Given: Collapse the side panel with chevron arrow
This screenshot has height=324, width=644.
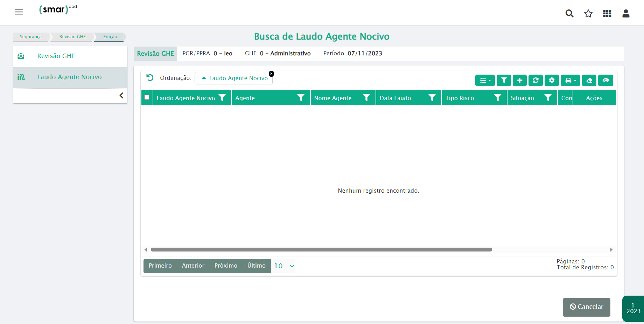Looking at the screenshot, I should [x=121, y=96].
